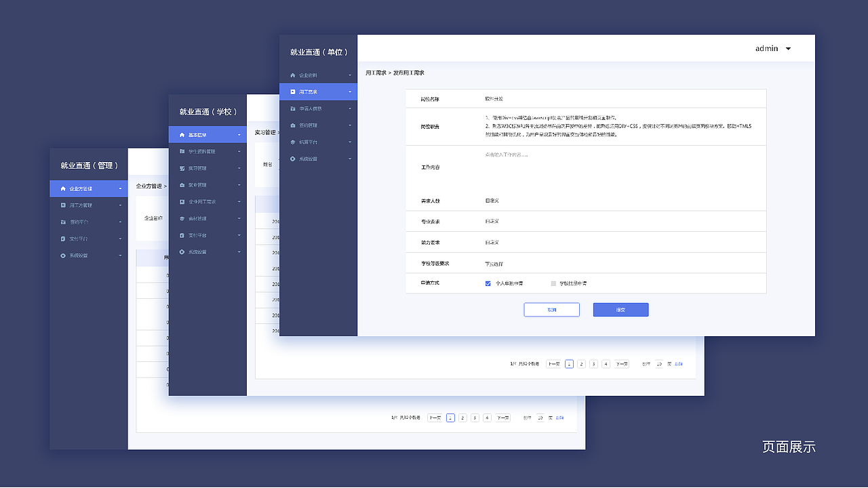Click the 就业直通（学校）title
This screenshot has height=488, width=868.
point(208,112)
